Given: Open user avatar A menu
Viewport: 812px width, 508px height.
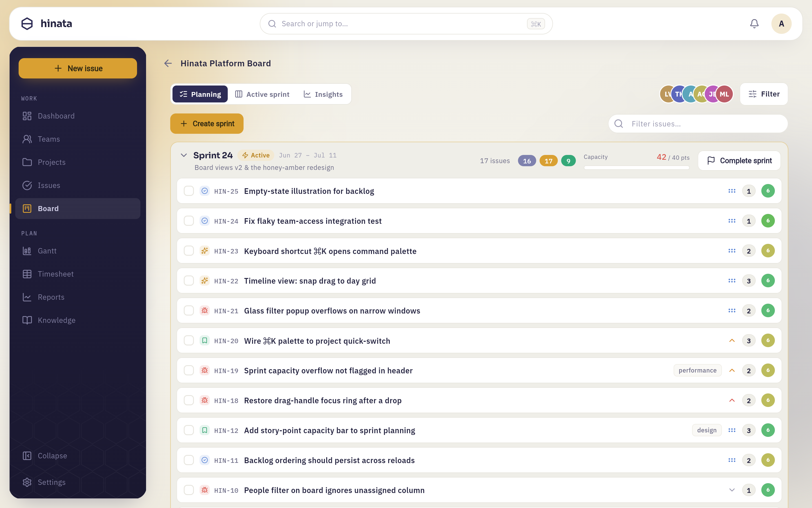Looking at the screenshot, I should click(x=781, y=23).
